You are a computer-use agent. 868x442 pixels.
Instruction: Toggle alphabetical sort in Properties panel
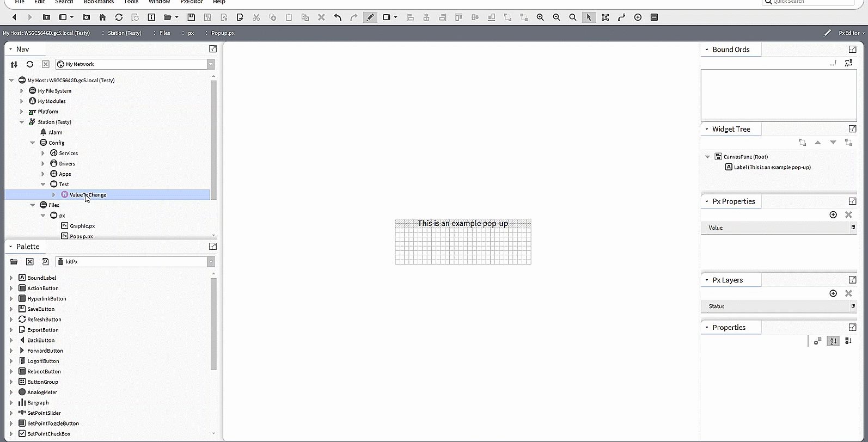point(833,341)
